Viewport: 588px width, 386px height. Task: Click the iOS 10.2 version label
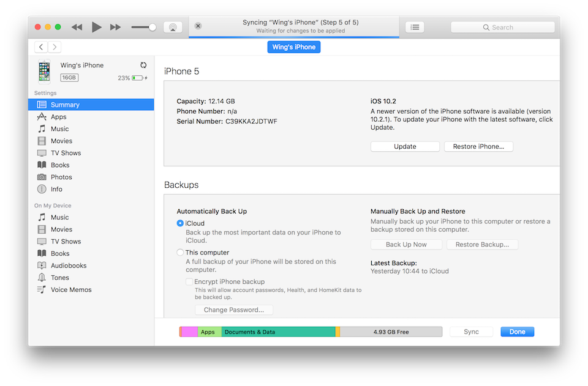click(383, 101)
